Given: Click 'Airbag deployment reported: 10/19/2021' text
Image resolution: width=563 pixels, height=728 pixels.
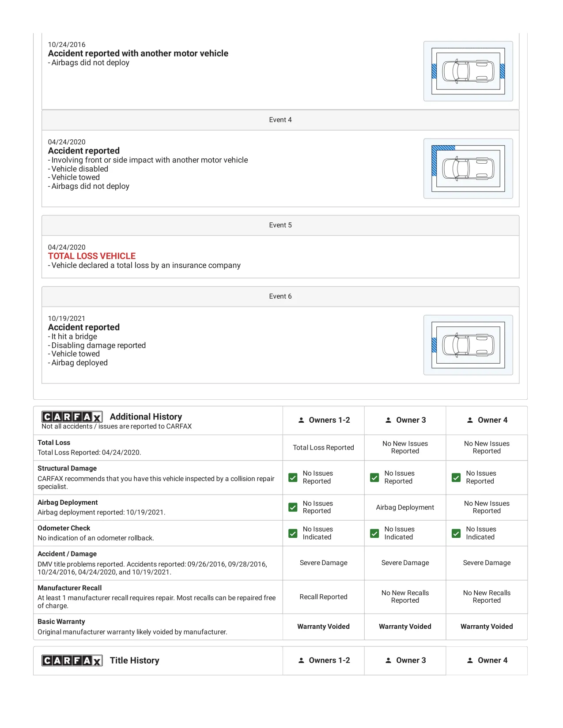Looking at the screenshot, I should [x=102, y=513].
